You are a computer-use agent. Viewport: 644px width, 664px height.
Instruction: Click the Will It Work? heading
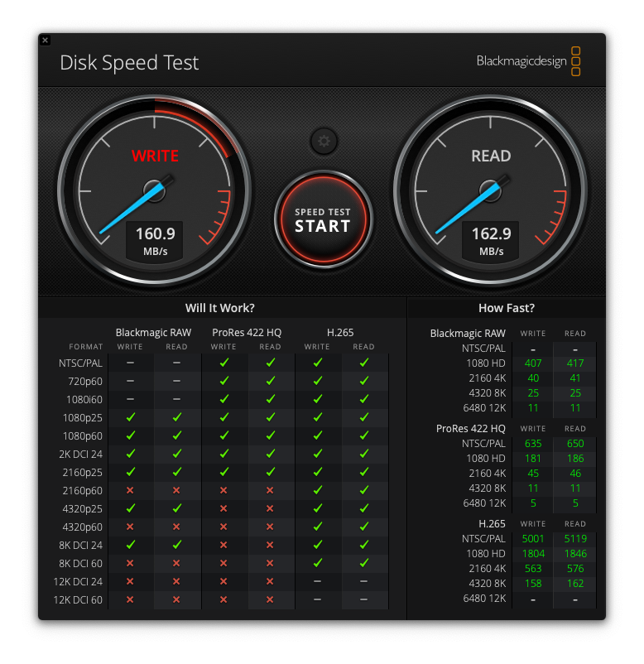219,308
